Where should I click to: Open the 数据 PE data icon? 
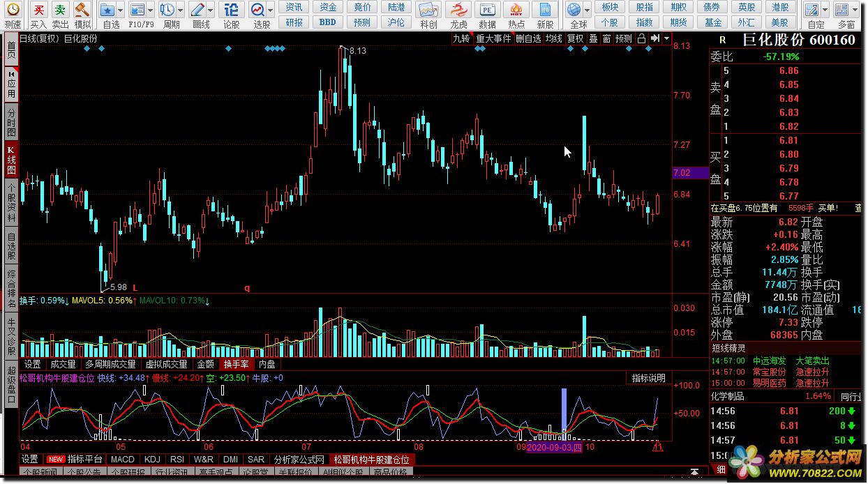(488, 9)
